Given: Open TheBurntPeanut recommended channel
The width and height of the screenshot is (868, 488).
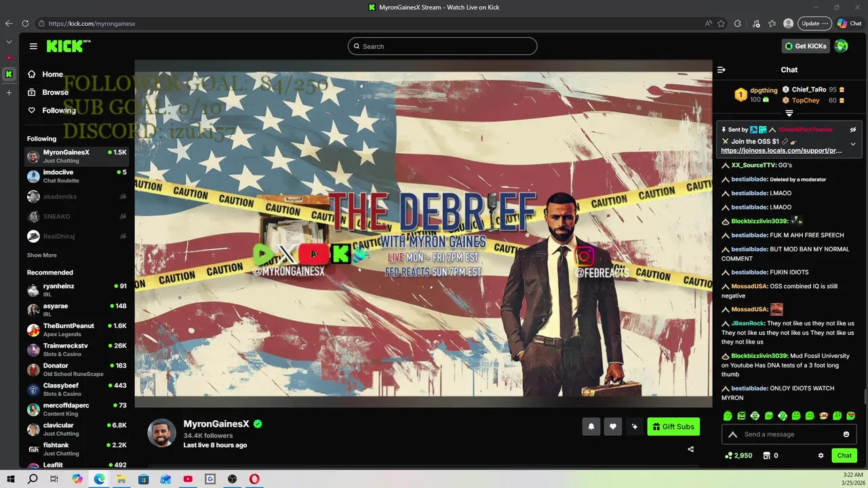Looking at the screenshot, I should tap(77, 330).
